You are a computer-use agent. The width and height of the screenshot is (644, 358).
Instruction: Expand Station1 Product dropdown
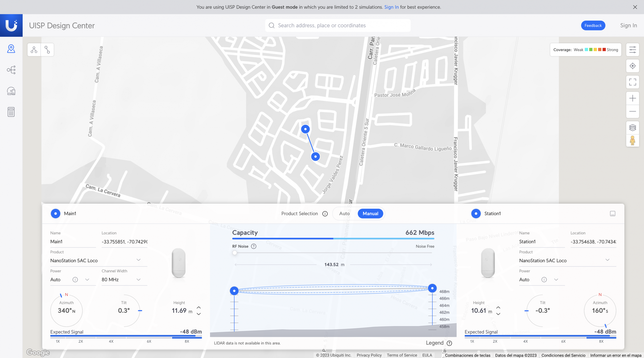[607, 260]
